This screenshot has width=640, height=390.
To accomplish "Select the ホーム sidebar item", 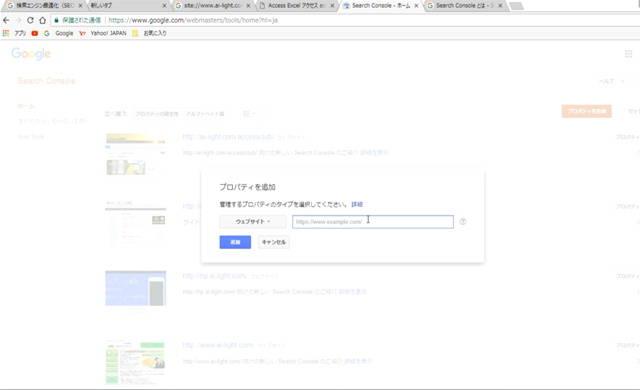I will pyautogui.click(x=26, y=106).
